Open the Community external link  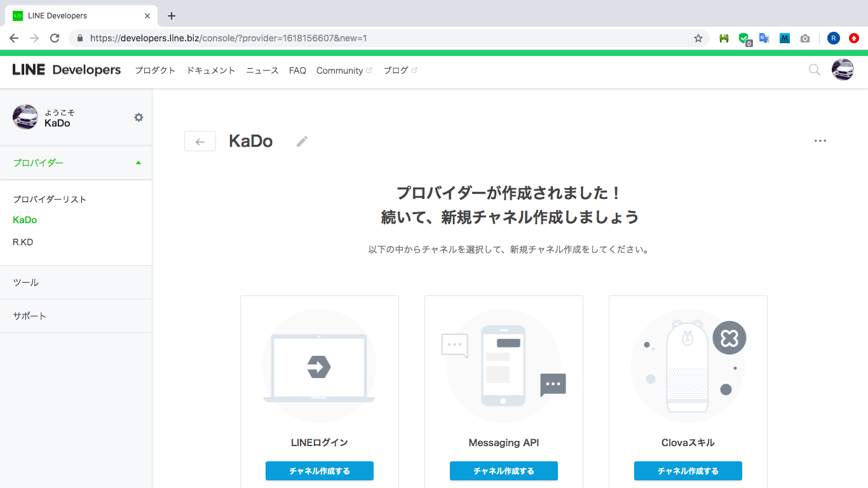coord(344,71)
